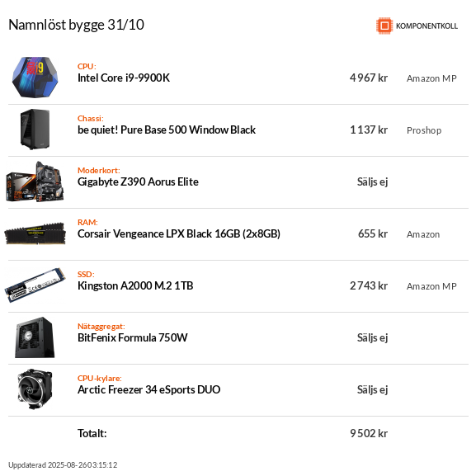This screenshot has height=476, width=476.
Task: Click the KOMPONENTKOLL brand text
Action: (427, 26)
